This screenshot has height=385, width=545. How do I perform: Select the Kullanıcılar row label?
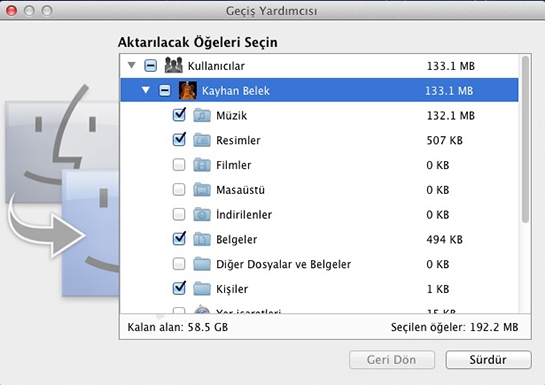tap(216, 66)
